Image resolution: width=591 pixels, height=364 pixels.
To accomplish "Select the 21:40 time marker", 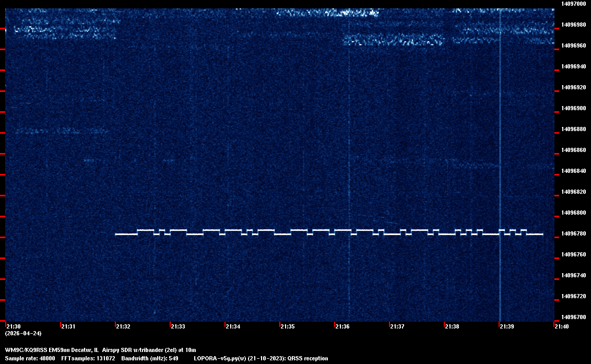I will coord(562,326).
